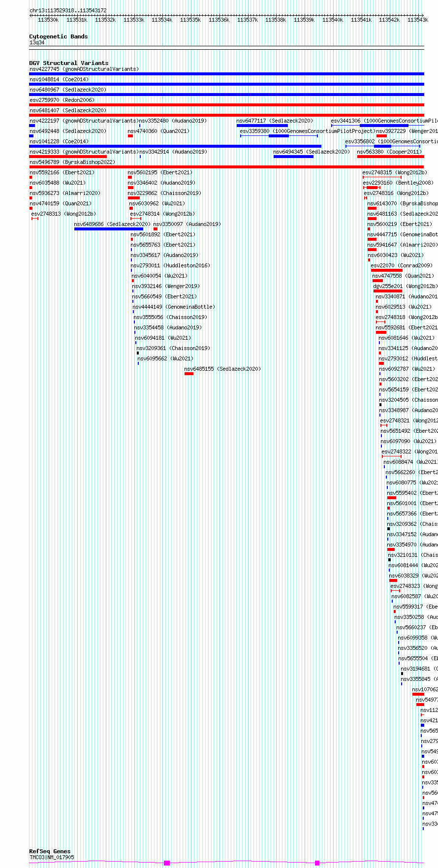Click nsv3342914 (Audano2019) label
438x868 pixels.
click(x=173, y=152)
